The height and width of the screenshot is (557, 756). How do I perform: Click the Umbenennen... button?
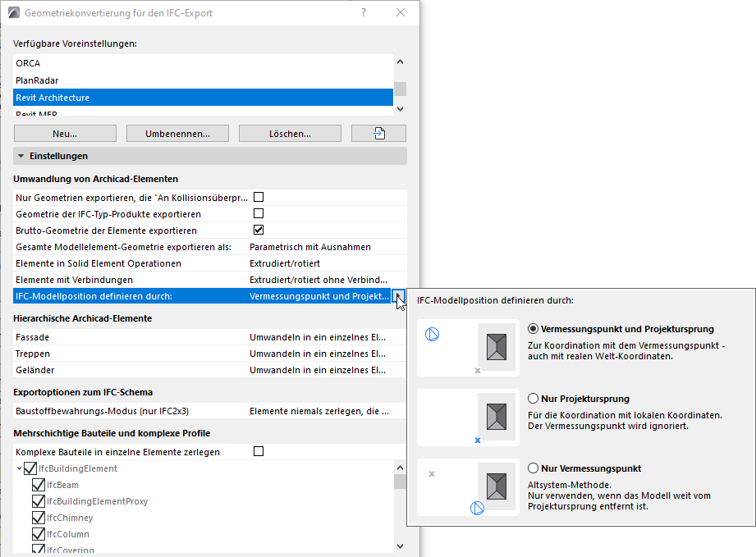(177, 134)
